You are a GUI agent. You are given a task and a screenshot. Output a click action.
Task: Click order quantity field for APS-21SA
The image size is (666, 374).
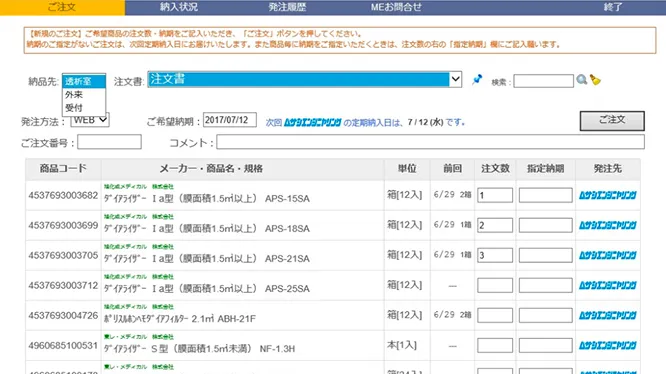(x=495, y=256)
